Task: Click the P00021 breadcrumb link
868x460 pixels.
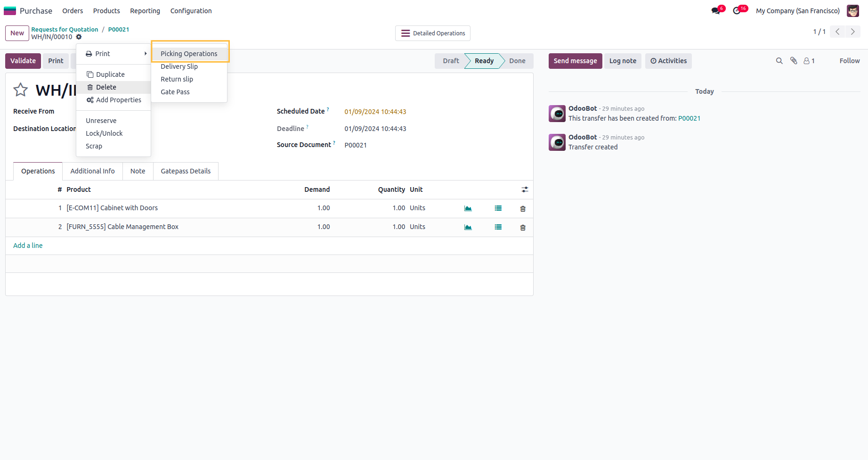Action: pyautogui.click(x=119, y=29)
